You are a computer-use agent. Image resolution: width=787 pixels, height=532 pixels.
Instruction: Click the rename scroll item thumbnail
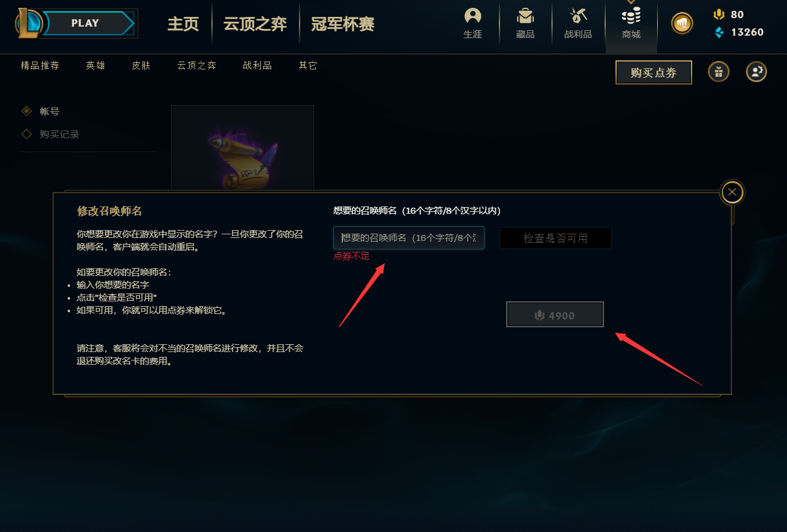[x=242, y=149]
